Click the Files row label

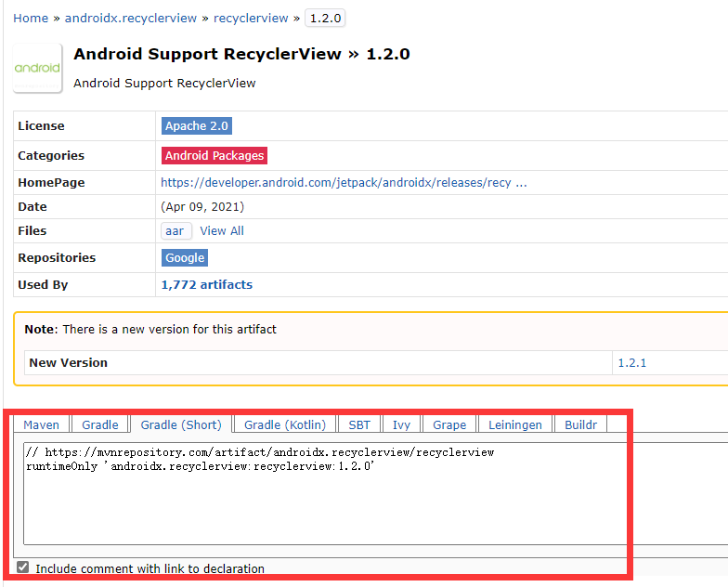click(x=32, y=230)
